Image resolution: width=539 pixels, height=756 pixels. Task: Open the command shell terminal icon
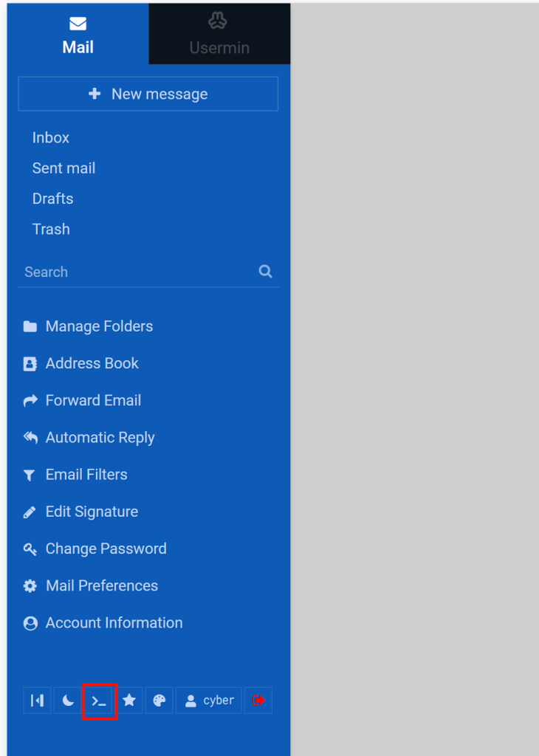99,701
